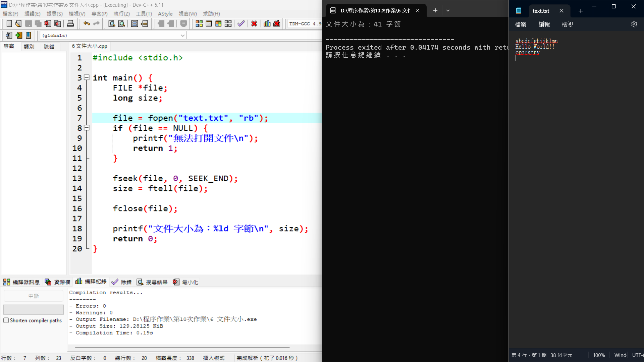Click the New file toolbar icon
The height and width of the screenshot is (362, 644).
[x=9, y=24]
